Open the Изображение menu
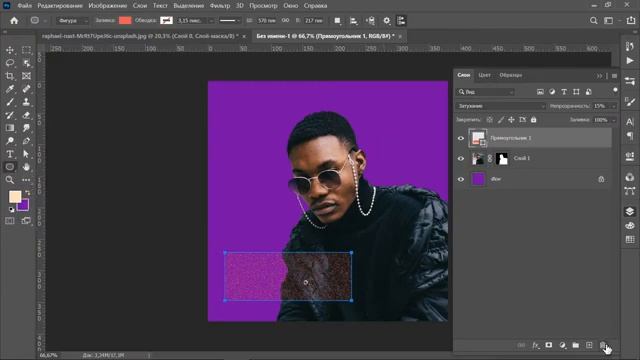The width and height of the screenshot is (640, 360). 108,6
